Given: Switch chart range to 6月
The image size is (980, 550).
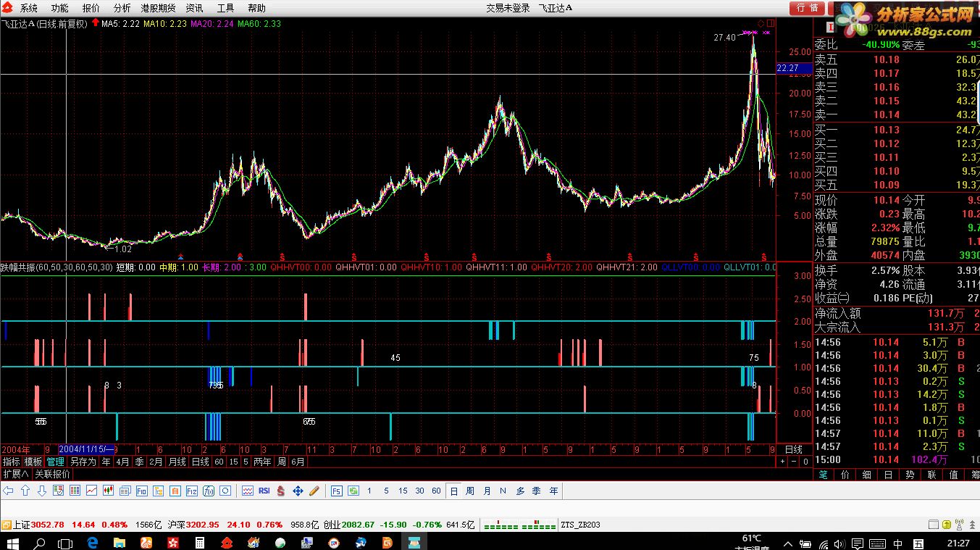Looking at the screenshot, I should click(x=298, y=462).
